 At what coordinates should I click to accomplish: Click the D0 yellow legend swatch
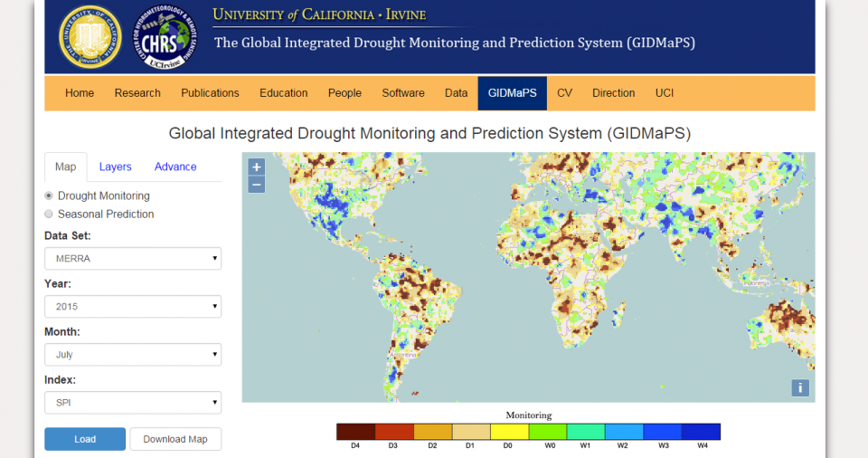[509, 432]
